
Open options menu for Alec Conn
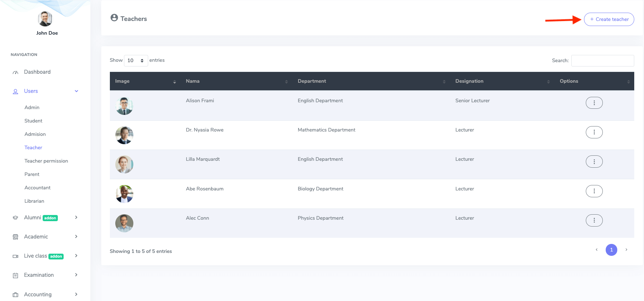click(594, 220)
